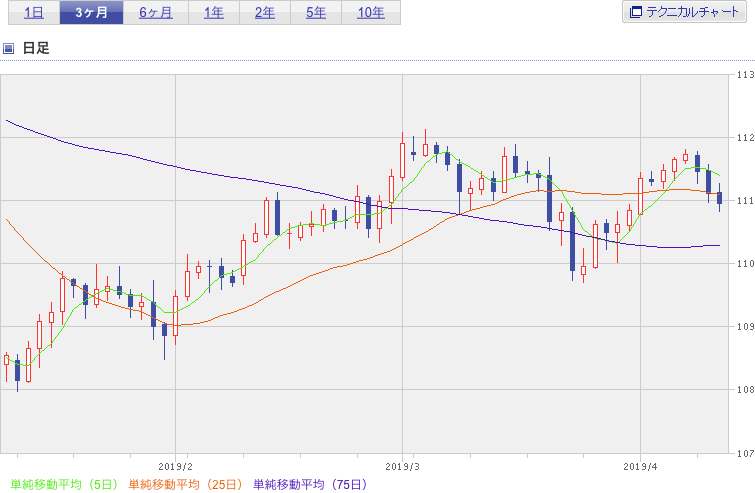This screenshot has width=755, height=493.
Task: Open the 10年 chart period
Action: point(371,13)
